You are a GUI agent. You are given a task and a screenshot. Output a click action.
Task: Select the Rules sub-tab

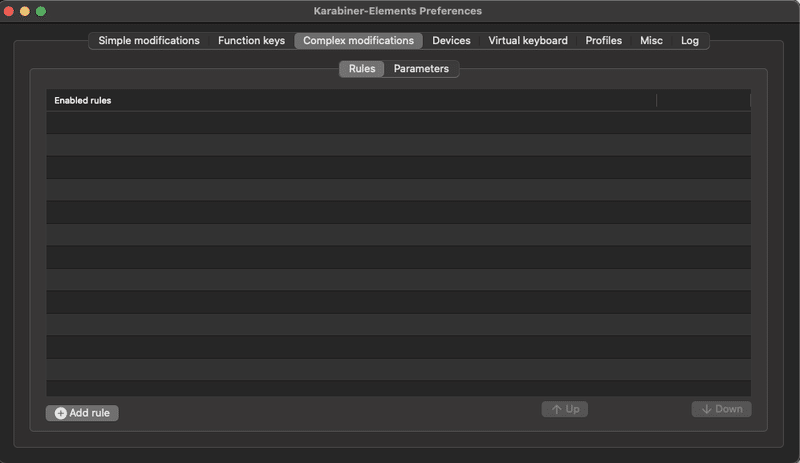tap(362, 69)
